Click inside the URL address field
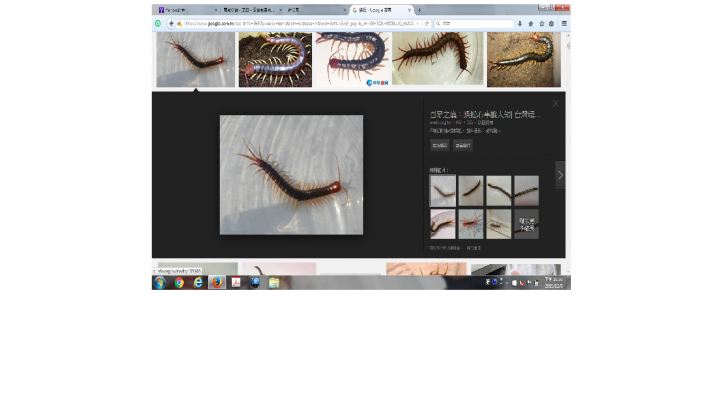 pyautogui.click(x=299, y=23)
